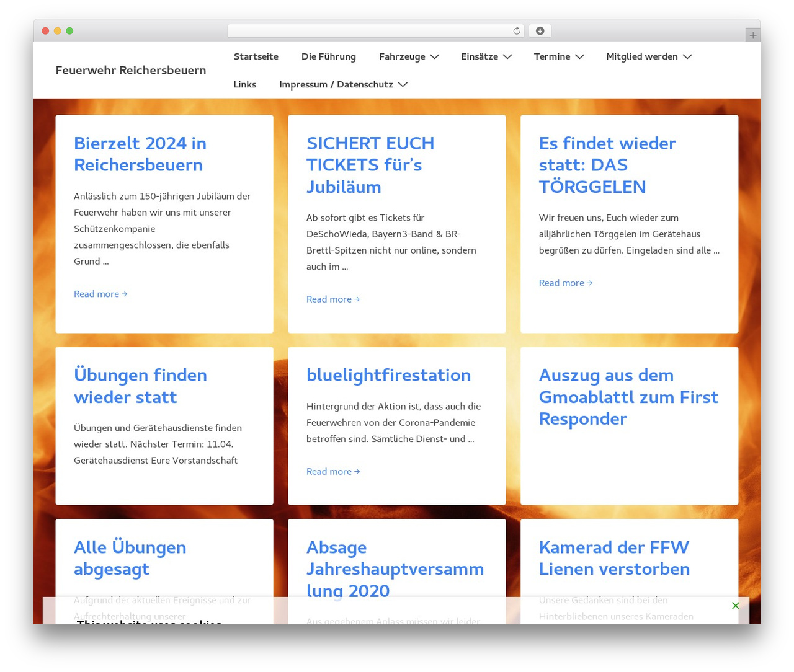The image size is (794, 672).
Task: Dismiss the cookie notice with green X
Action: tap(735, 606)
